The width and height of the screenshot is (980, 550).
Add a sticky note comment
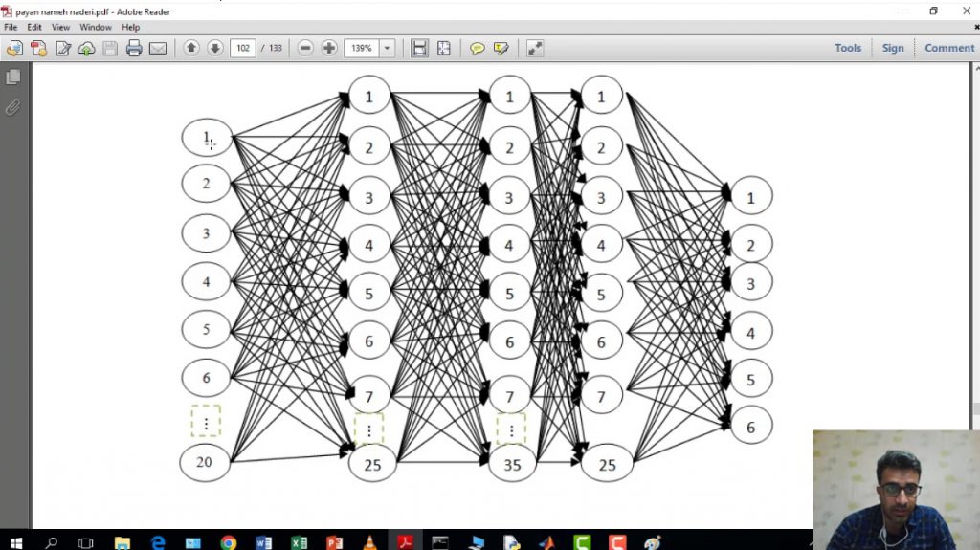477,48
